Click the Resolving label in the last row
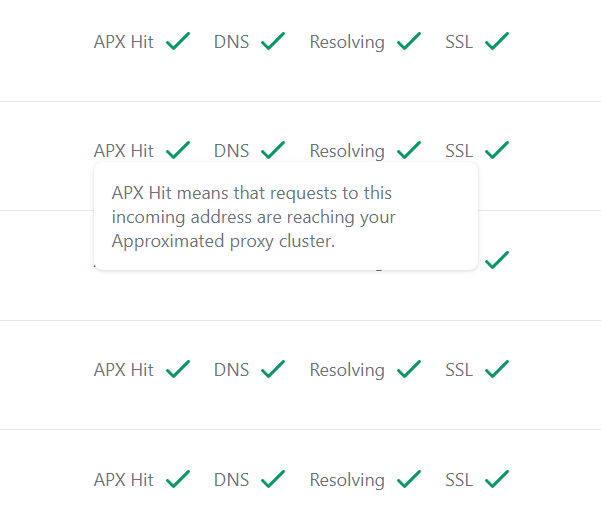Image resolution: width=601 pixels, height=532 pixels. click(x=347, y=480)
